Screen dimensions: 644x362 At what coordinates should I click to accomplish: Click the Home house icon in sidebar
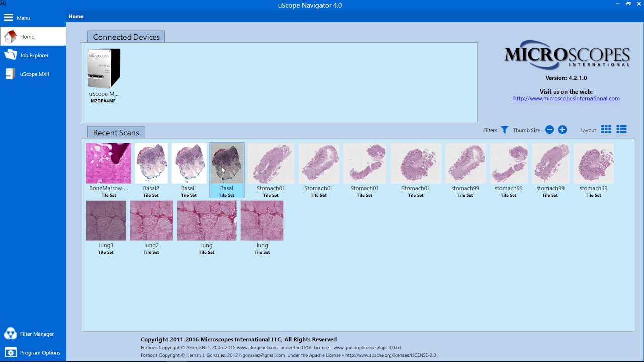tap(10, 36)
